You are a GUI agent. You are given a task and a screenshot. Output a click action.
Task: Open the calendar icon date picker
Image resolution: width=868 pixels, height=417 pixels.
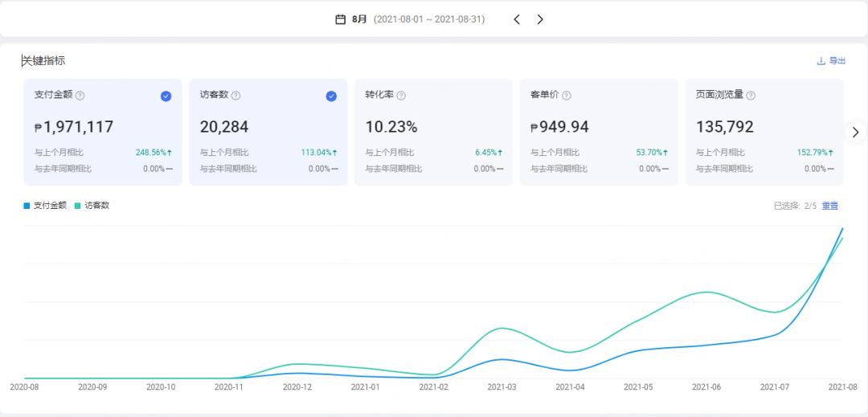coord(341,19)
